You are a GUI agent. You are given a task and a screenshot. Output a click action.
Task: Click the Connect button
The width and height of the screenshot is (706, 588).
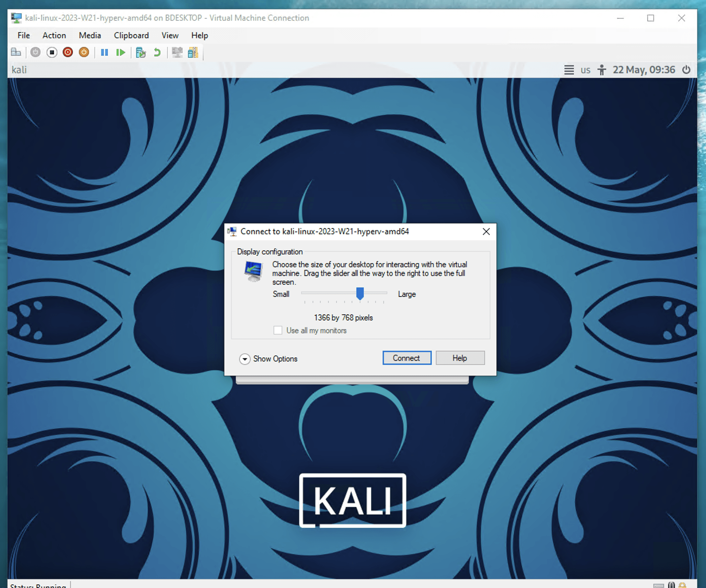click(407, 358)
